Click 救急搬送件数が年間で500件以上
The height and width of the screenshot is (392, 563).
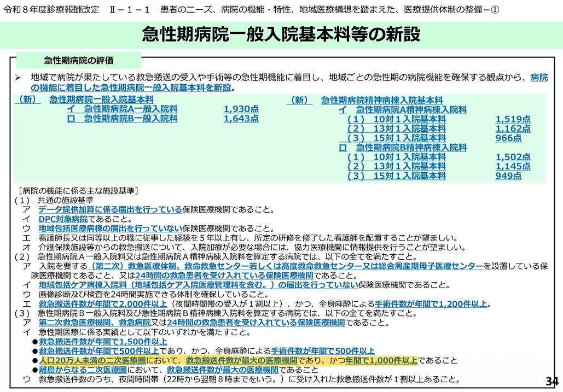98,351
